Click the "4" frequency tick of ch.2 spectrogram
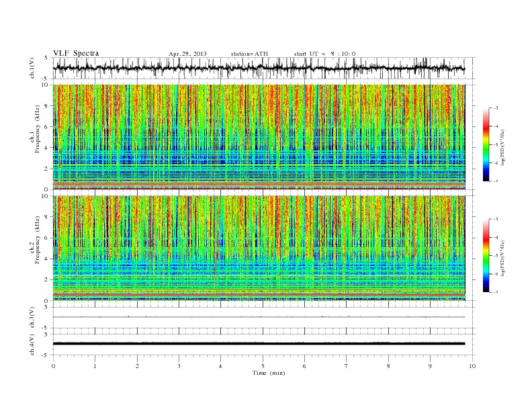 click(47, 259)
